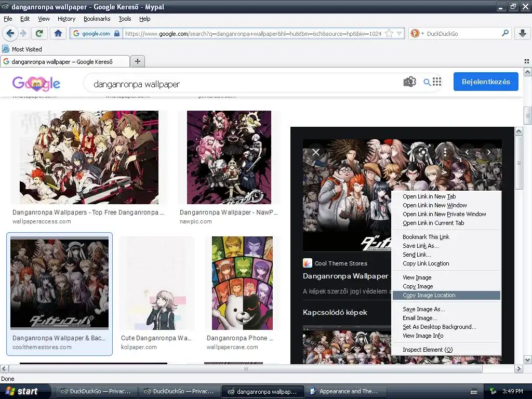Image resolution: width=532 pixels, height=399 pixels.
Task: Choose Bookmark This Link
Action: [x=446, y=237]
